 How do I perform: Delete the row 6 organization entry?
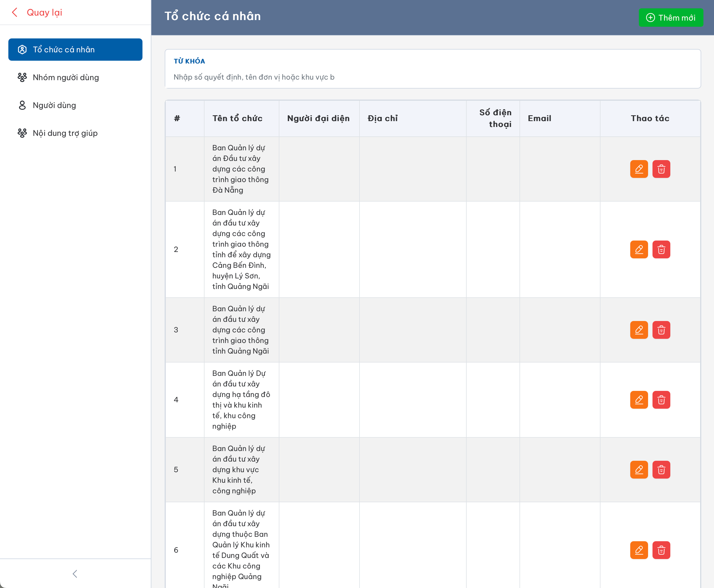pyautogui.click(x=661, y=550)
